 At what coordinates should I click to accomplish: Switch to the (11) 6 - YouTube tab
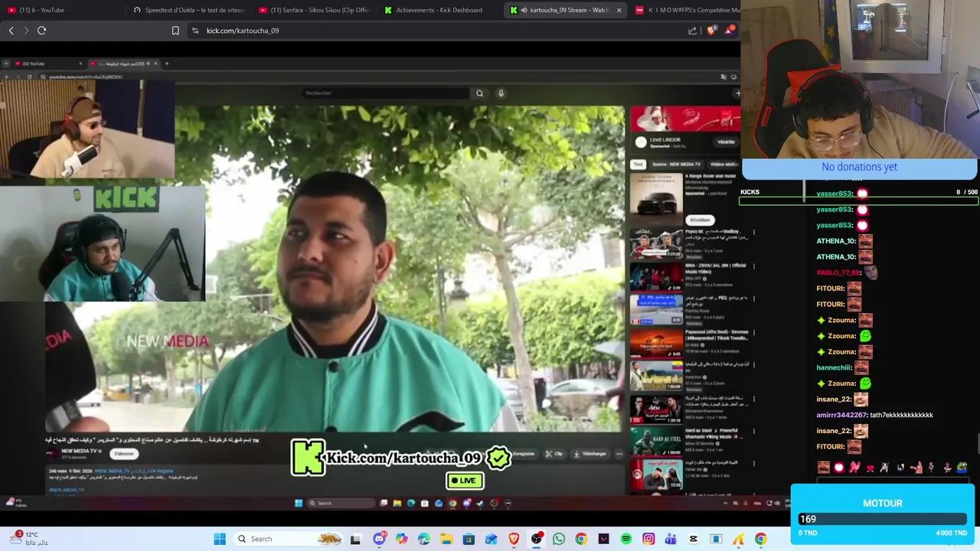point(61,10)
